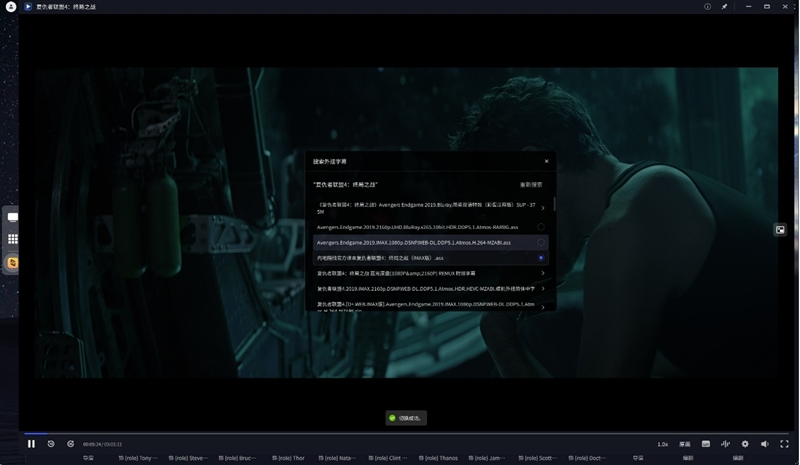800x465 pixels.
Task: Select the role Clint cast entry
Action: [388, 458]
